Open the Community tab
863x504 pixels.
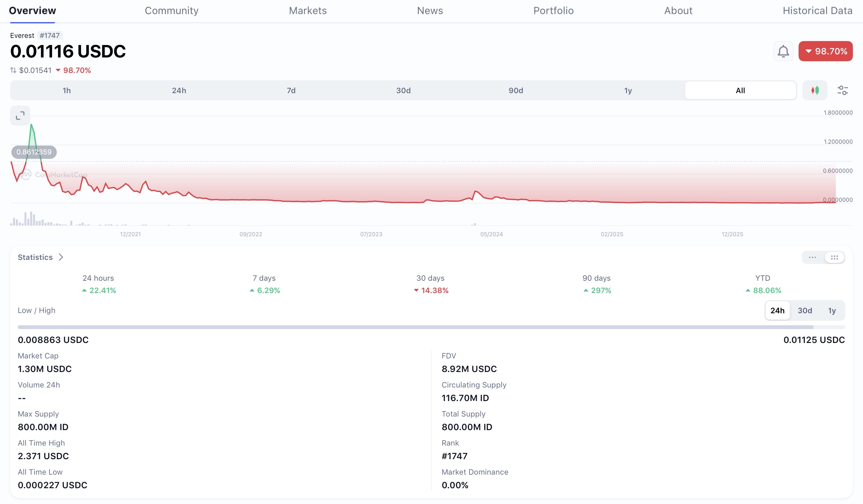(x=172, y=11)
